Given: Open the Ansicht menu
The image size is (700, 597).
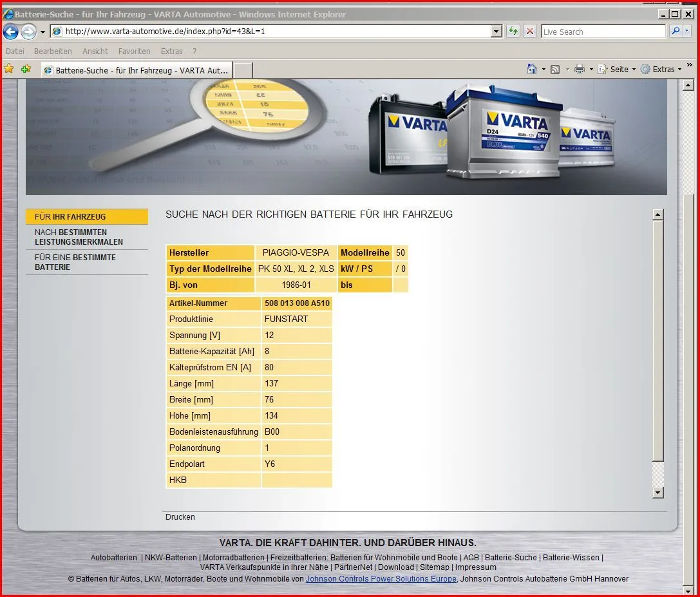Looking at the screenshot, I should (95, 51).
